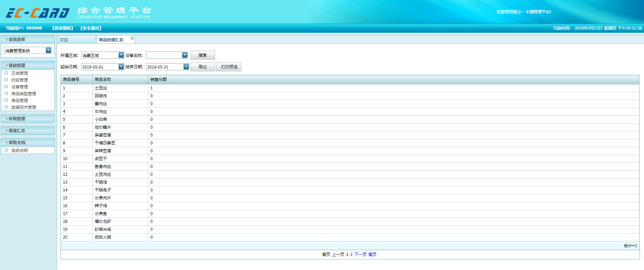Select the 自助火锅 cell
This screenshot has height=270, width=644.
(x=120, y=237)
